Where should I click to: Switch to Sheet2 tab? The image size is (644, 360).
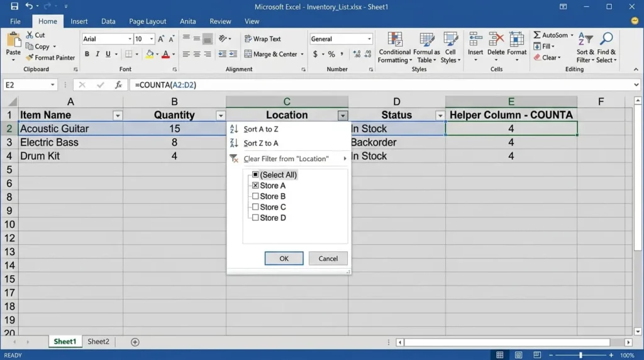(98, 342)
